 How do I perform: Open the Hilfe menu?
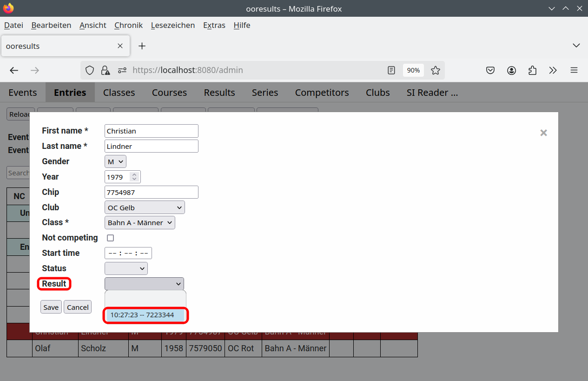pyautogui.click(x=242, y=25)
